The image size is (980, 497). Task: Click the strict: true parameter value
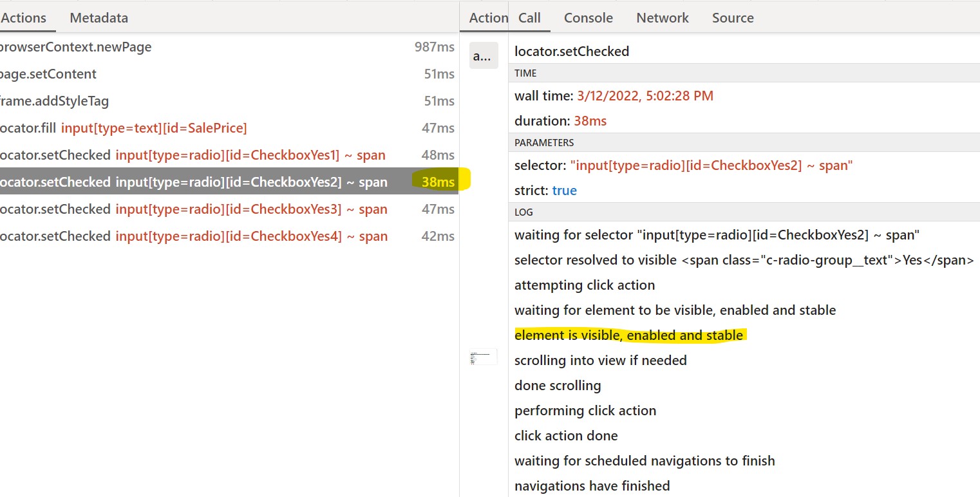[564, 190]
